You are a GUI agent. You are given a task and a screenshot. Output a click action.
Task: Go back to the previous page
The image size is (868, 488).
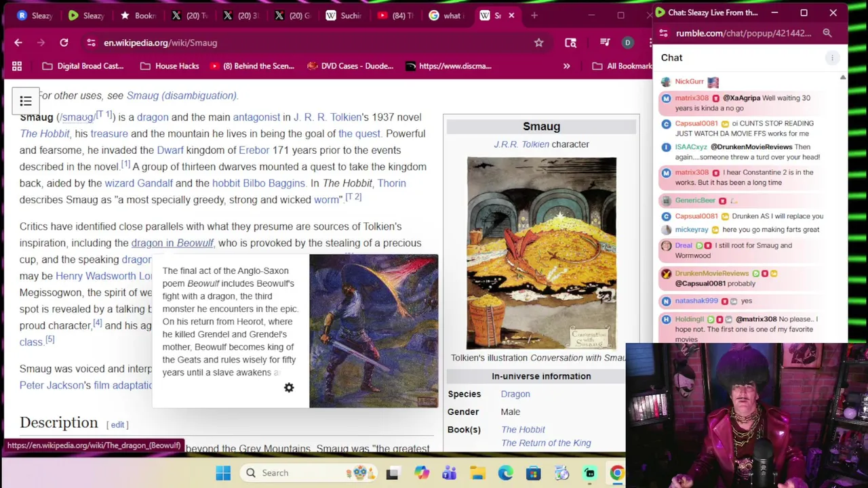18,43
